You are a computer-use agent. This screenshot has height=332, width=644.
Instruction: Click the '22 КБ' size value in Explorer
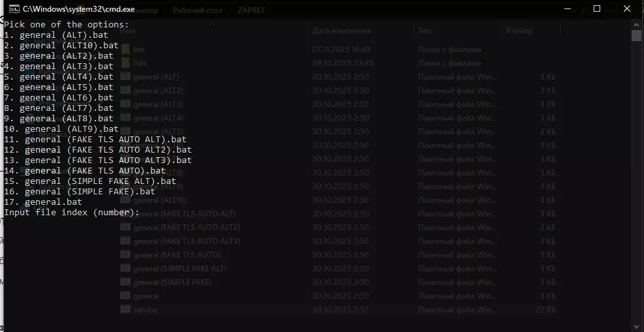click(x=545, y=310)
